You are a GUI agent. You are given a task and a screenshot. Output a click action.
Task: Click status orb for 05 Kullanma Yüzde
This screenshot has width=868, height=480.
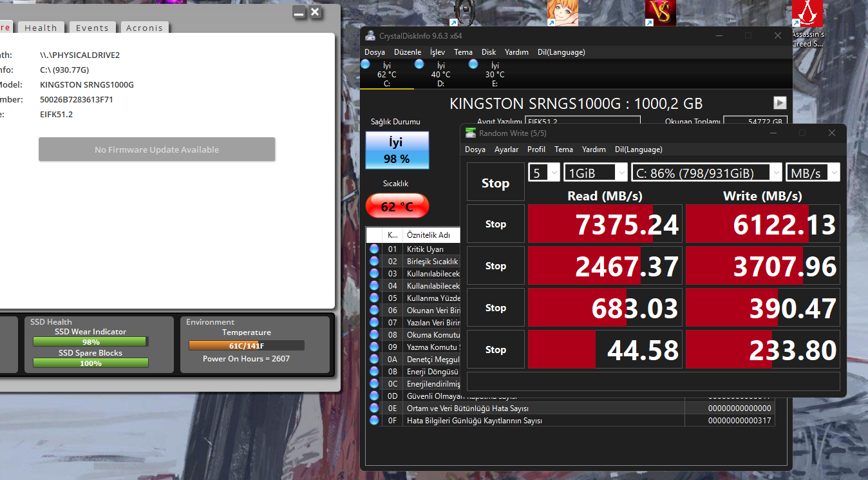(374, 298)
